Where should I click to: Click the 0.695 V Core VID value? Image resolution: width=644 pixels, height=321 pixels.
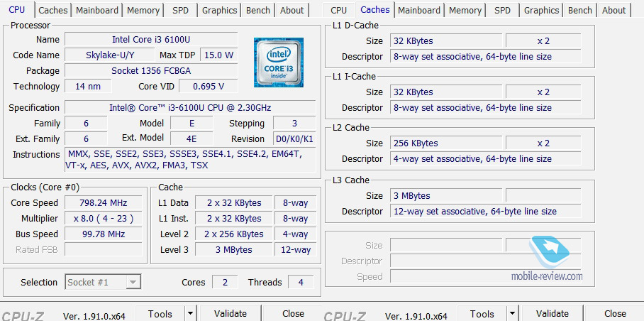(209, 87)
